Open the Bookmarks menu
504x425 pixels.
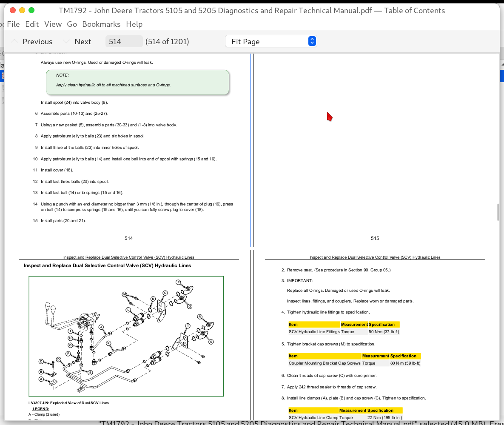point(101,24)
